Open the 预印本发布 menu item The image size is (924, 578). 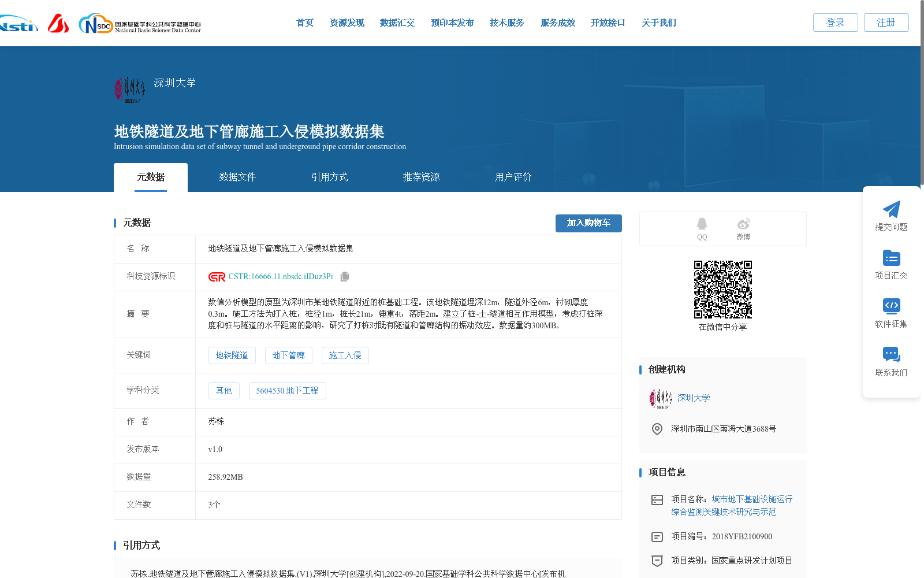click(452, 23)
